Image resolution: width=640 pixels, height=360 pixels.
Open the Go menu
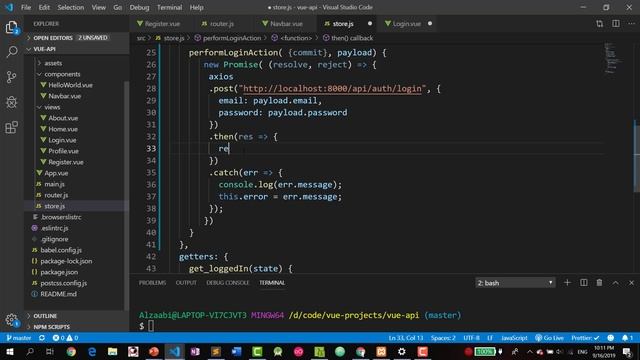click(118, 7)
